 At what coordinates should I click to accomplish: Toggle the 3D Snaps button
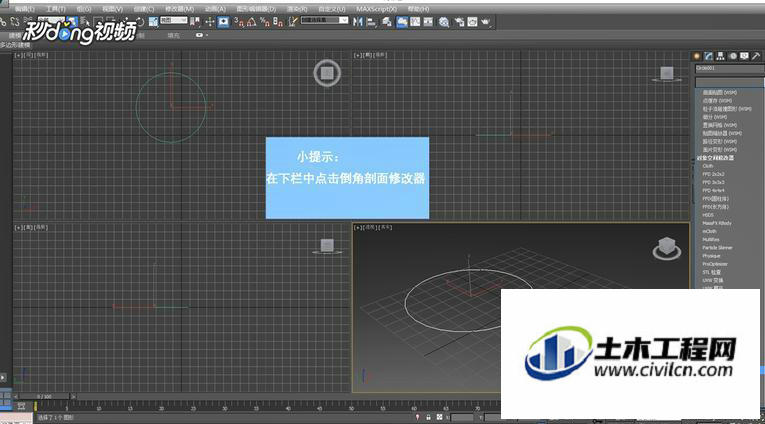point(239,22)
